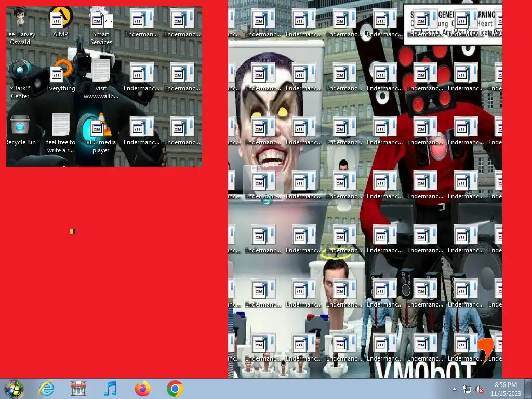Select the Endermanc icon right beside visit www.wallb file
The height and width of the screenshot is (399, 532).
pyautogui.click(x=141, y=77)
